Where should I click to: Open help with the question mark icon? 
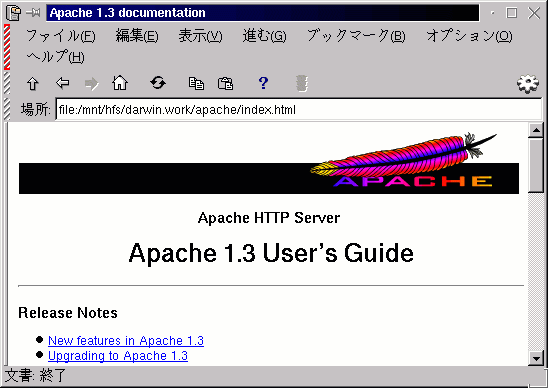(263, 83)
